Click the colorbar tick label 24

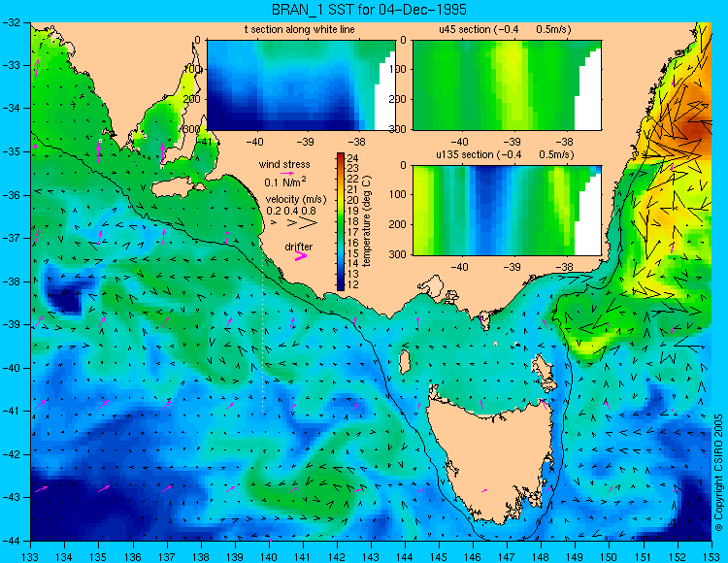click(x=352, y=157)
